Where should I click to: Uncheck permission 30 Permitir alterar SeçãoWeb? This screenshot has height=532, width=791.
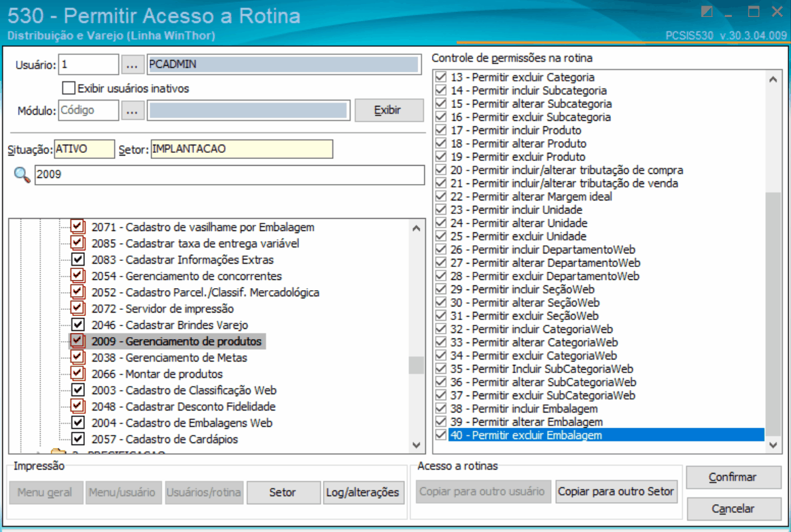(x=441, y=302)
